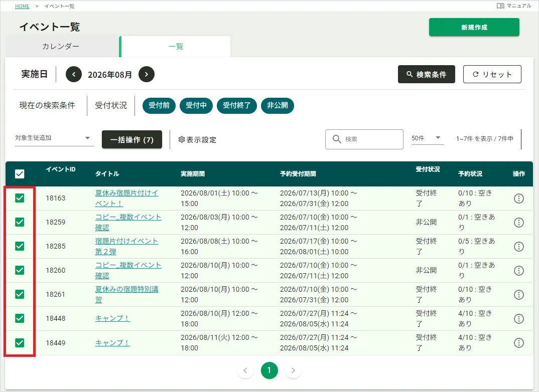Uncheck event 18260 checkbox
The width and height of the screenshot is (539, 392).
pos(20,270)
